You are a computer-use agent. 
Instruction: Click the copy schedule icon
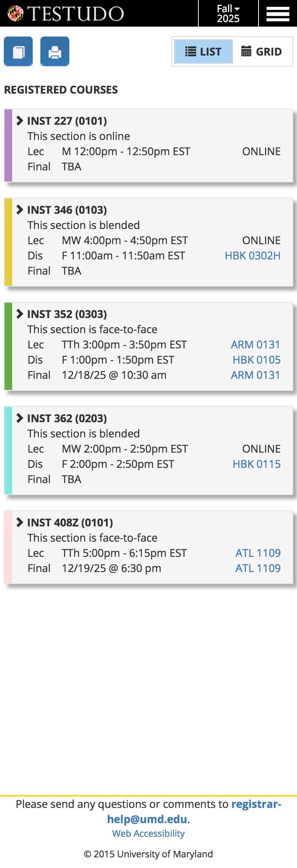18,51
